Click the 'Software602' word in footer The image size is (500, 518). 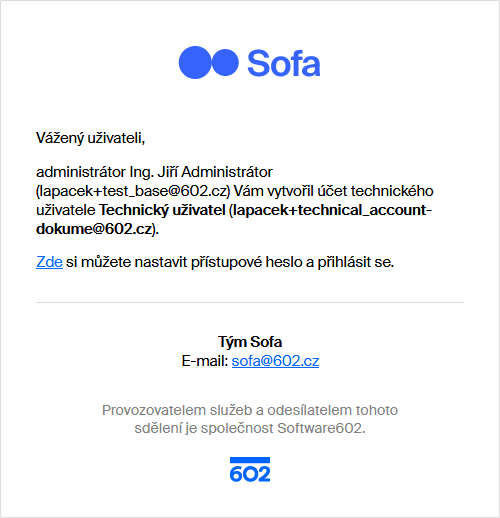pos(319,428)
